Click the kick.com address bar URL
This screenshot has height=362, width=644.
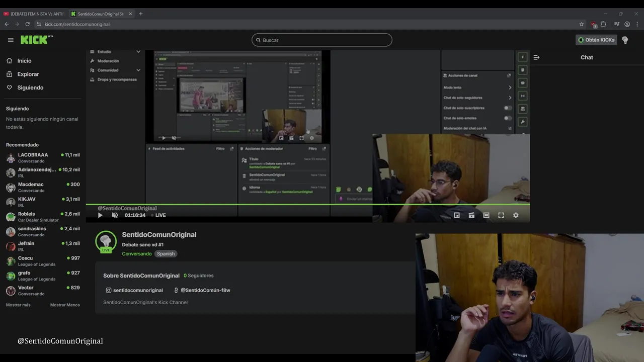coord(77,24)
